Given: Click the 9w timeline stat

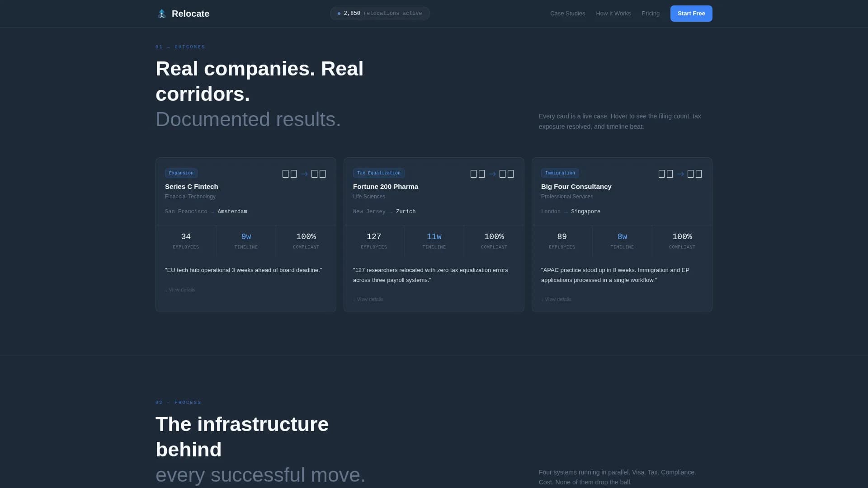Looking at the screenshot, I should coord(246,241).
